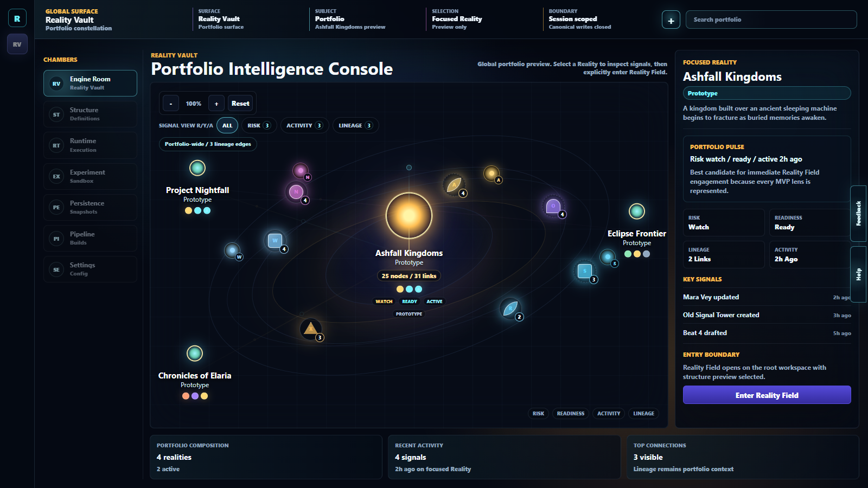
Task: Toggle the READINESS legend chip
Action: (571, 414)
